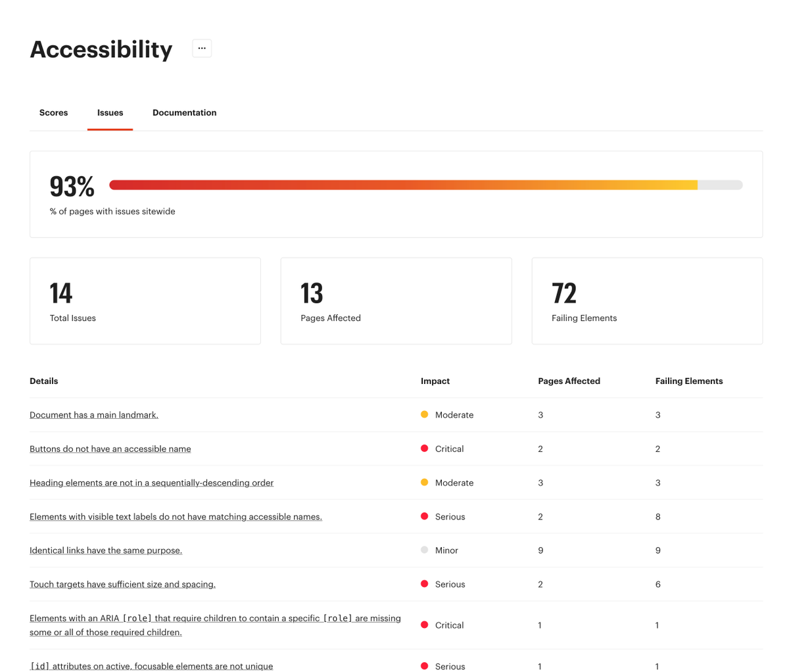Screen dimensions: 789x672
Task: Open heading elements sequentially-descending order issue
Action: pyautogui.click(x=151, y=483)
